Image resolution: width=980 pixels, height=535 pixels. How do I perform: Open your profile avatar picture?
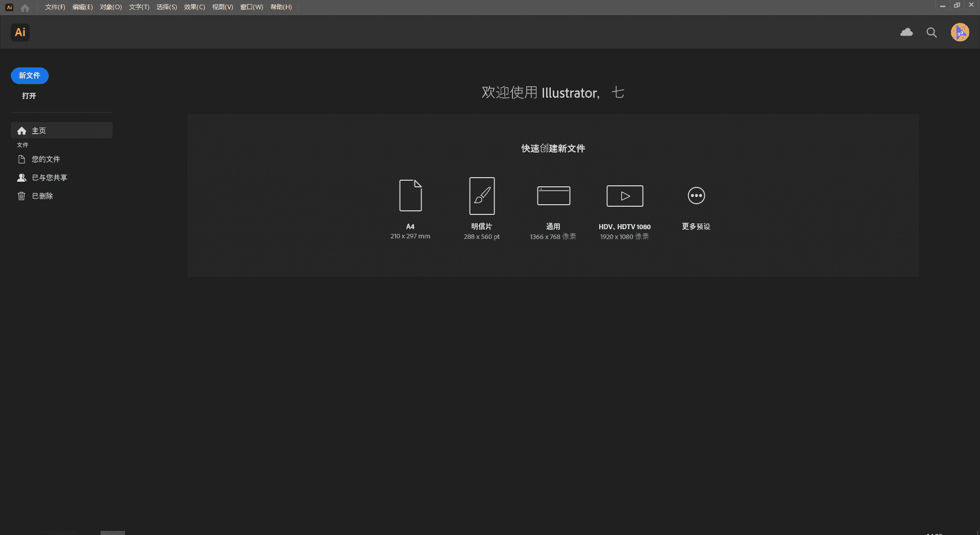(x=960, y=32)
